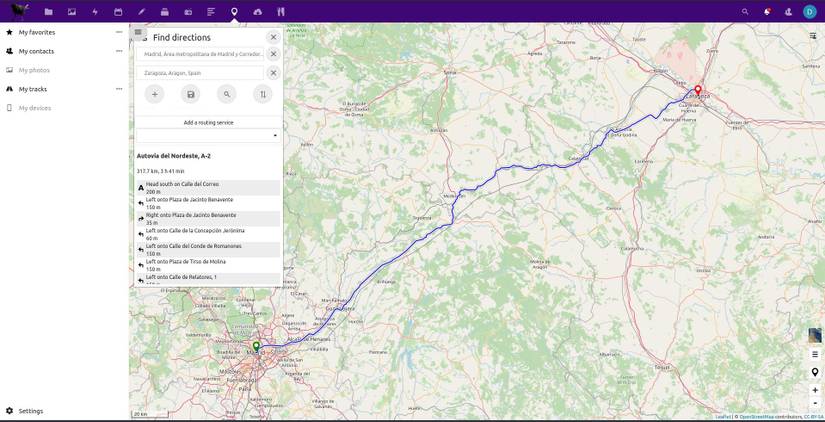Click the Madrid start point field

tap(200, 54)
